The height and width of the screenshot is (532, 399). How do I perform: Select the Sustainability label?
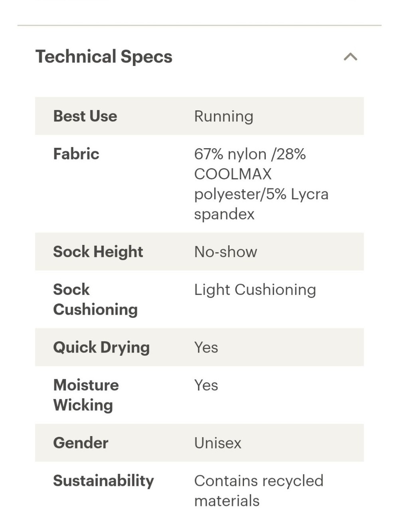point(103,481)
